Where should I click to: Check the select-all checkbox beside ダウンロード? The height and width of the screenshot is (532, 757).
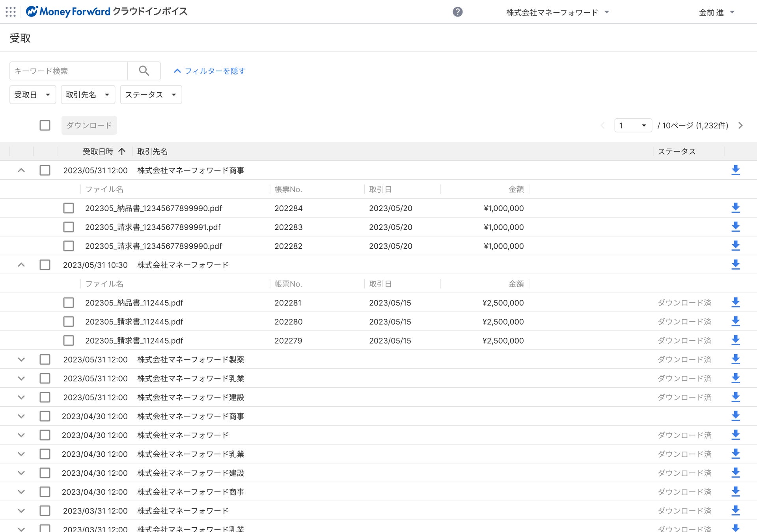(45, 125)
